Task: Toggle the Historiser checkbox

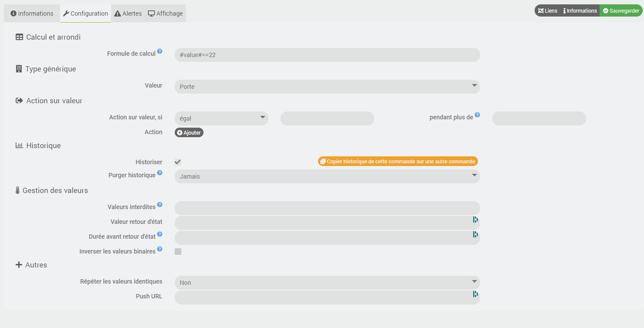Action: (178, 162)
